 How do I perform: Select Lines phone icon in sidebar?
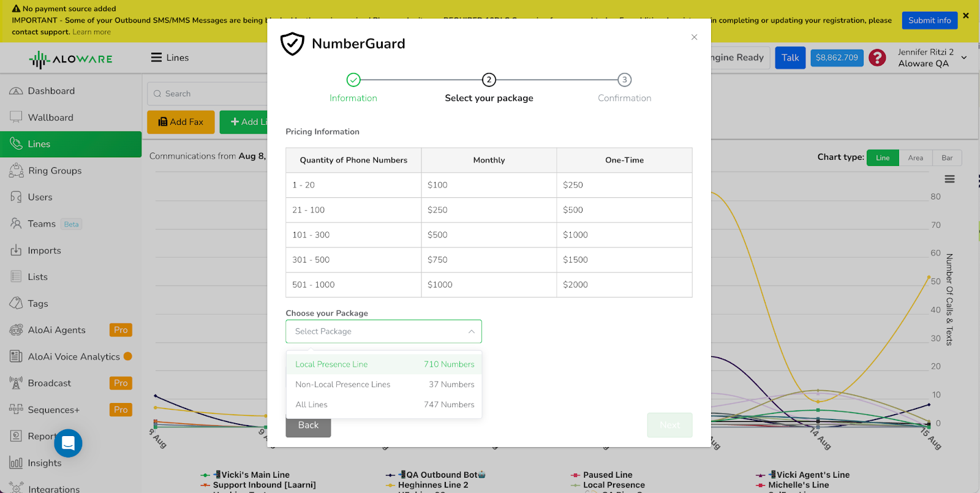point(16,143)
